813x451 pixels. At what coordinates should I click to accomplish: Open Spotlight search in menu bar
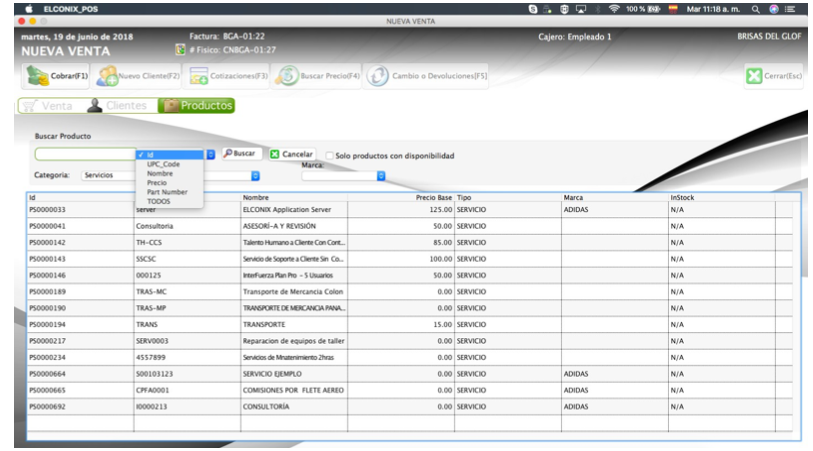756,9
